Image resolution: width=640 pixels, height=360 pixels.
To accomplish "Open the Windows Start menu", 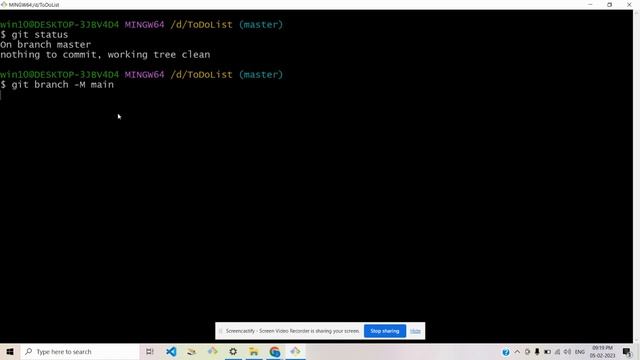I will [x=10, y=351].
